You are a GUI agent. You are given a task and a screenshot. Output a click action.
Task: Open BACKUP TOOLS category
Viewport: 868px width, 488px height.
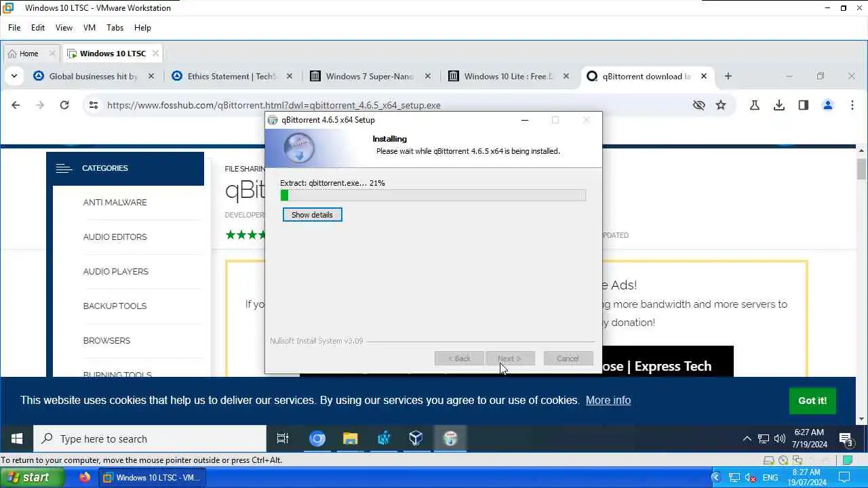click(115, 306)
